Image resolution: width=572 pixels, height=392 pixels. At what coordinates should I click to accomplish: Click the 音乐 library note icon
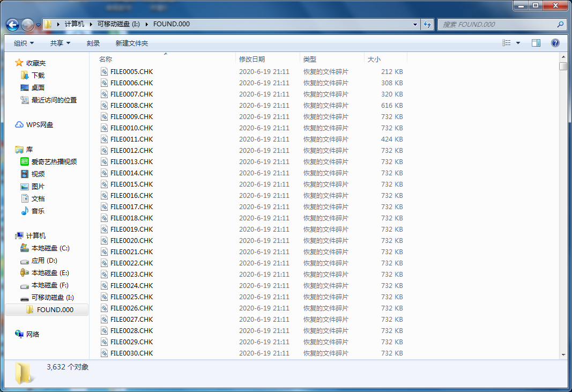click(25, 211)
